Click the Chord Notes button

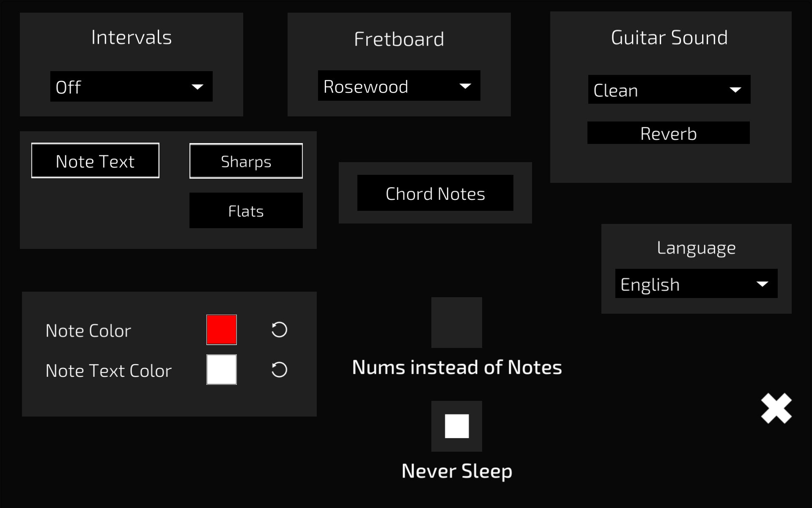coord(435,193)
